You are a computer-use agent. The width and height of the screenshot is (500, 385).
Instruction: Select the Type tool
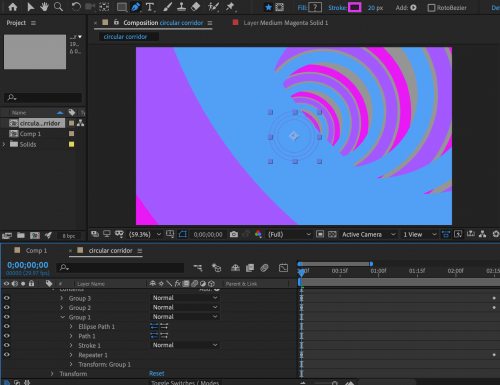click(x=150, y=7)
